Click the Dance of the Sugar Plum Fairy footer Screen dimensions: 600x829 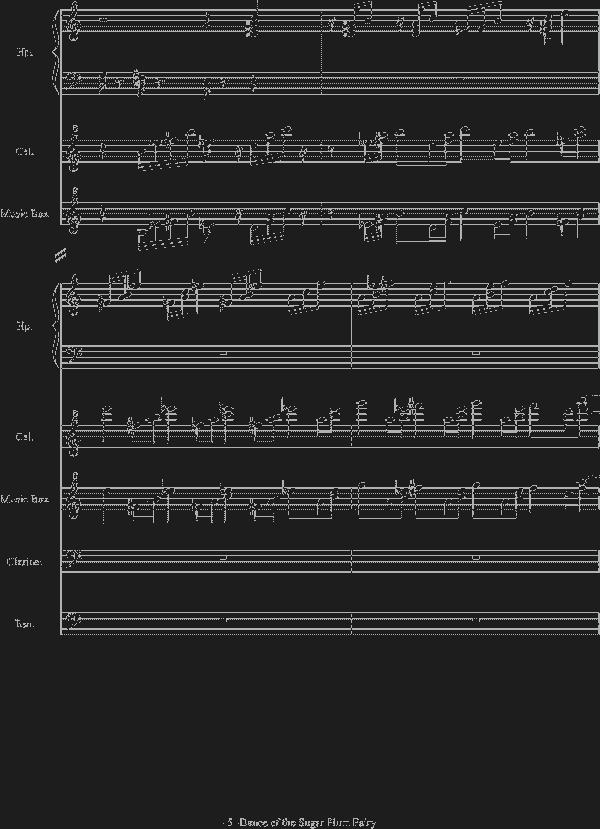[300, 823]
